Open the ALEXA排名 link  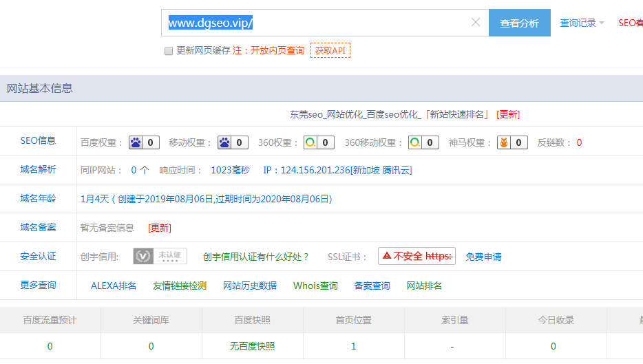(x=114, y=286)
